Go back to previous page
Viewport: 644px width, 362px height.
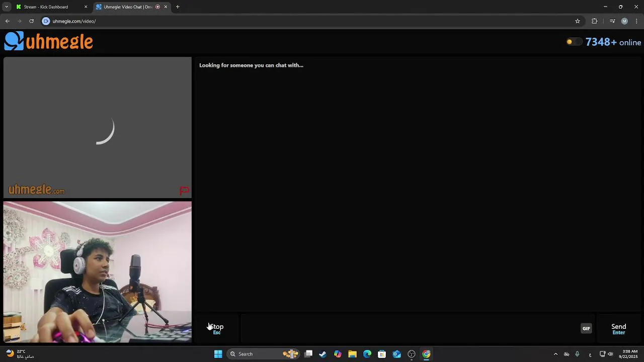7,21
